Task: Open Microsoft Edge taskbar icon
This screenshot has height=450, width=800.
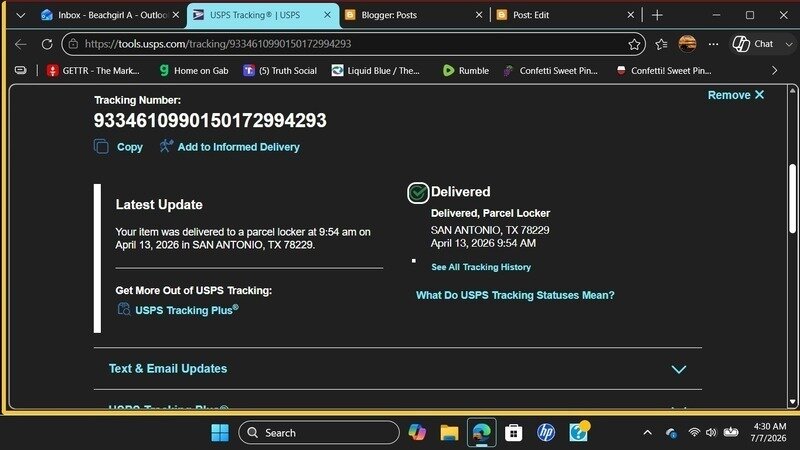Action: pos(481,433)
